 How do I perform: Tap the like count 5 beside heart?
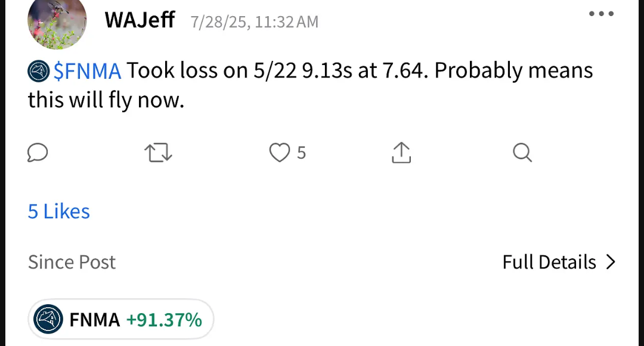tap(302, 153)
